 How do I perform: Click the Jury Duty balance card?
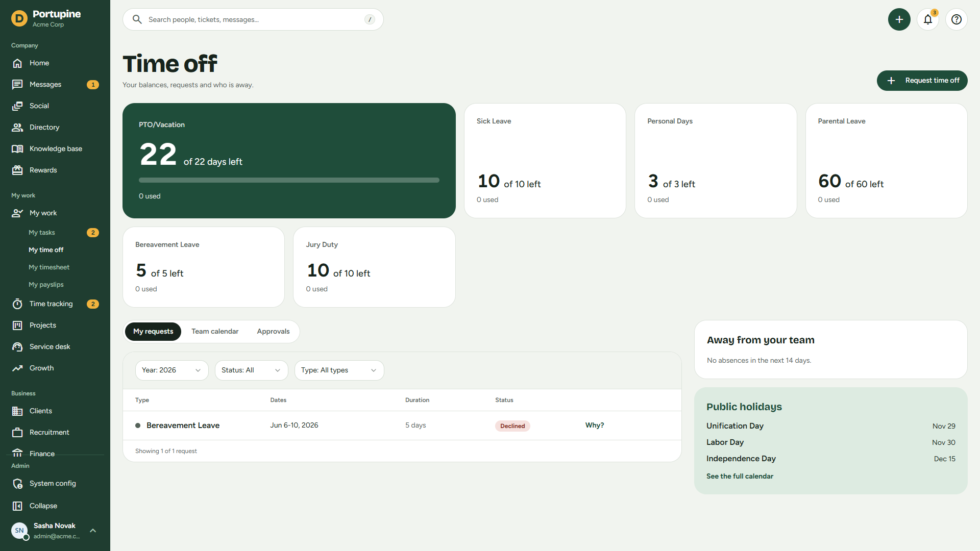374,267
